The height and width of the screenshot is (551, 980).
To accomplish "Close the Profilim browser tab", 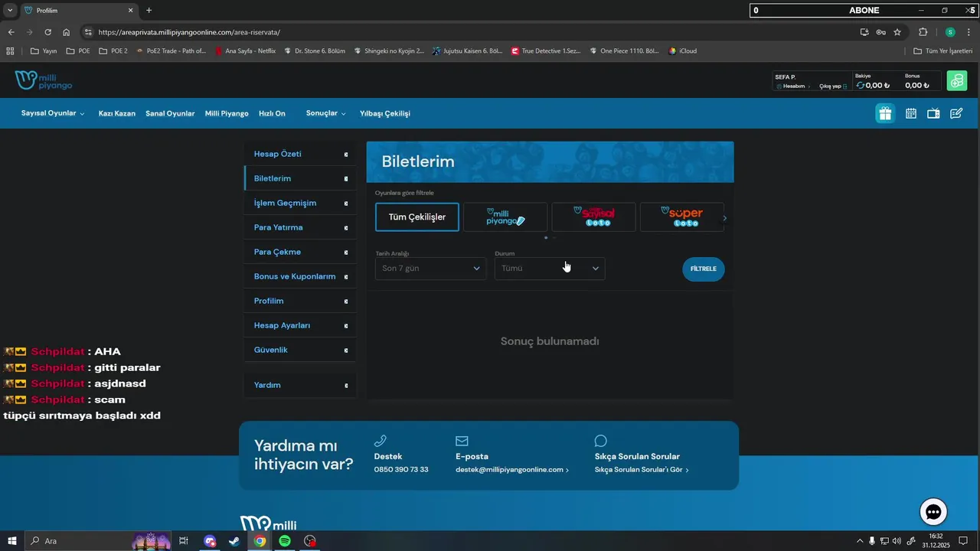I will pyautogui.click(x=130, y=11).
